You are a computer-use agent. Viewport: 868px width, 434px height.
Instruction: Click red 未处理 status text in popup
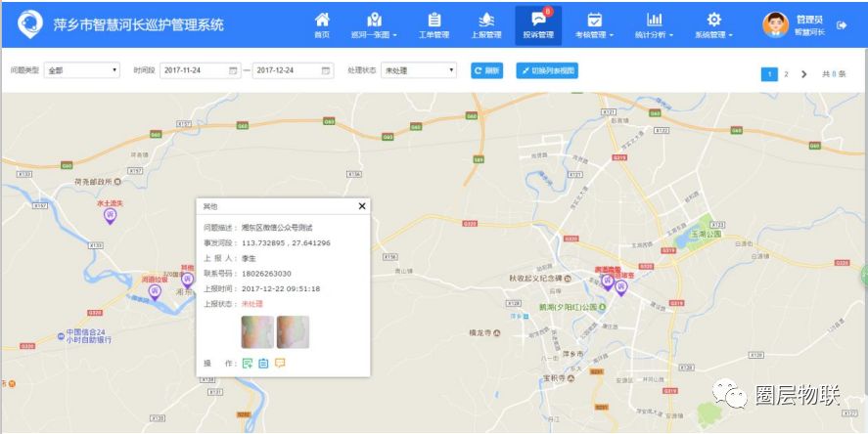[x=251, y=304]
